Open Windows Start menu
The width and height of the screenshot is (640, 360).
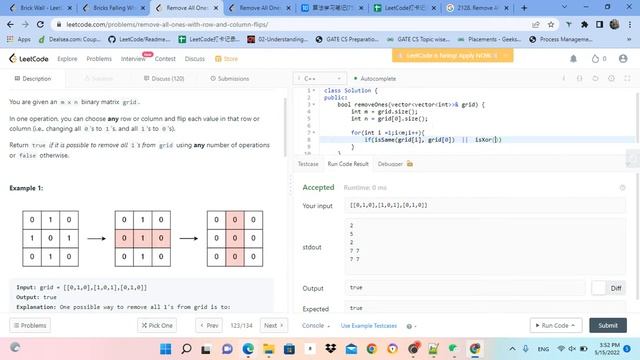point(166,349)
